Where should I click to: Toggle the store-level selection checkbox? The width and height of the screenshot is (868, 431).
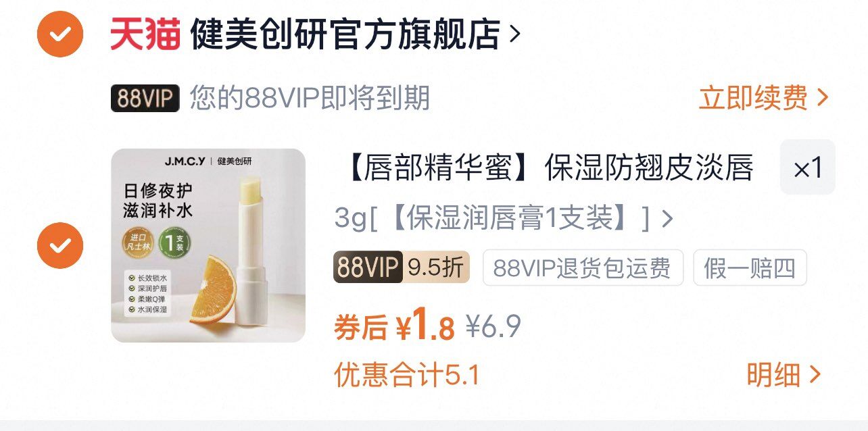[x=60, y=34]
